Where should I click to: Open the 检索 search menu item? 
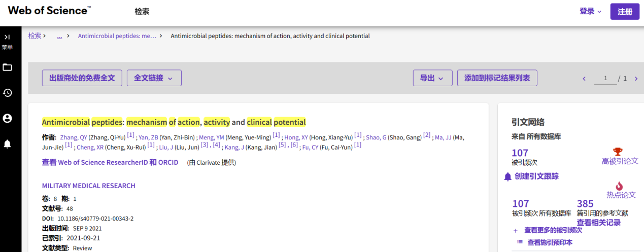[142, 12]
